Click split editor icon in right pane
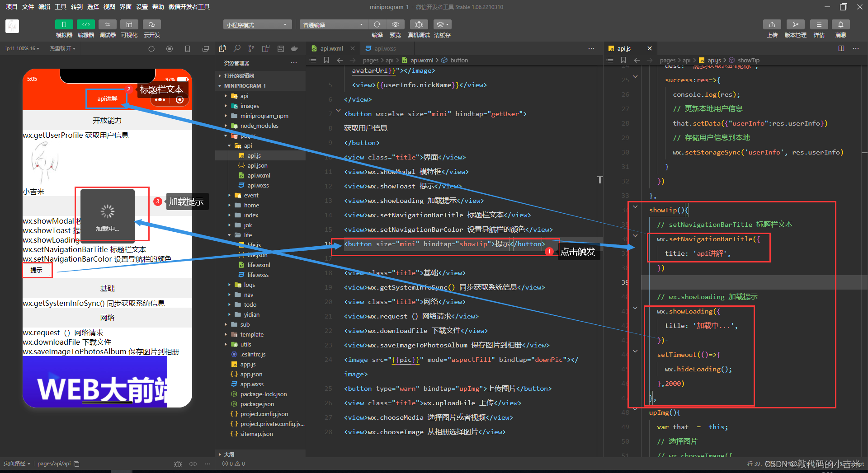The width and height of the screenshot is (868, 473). click(x=841, y=48)
